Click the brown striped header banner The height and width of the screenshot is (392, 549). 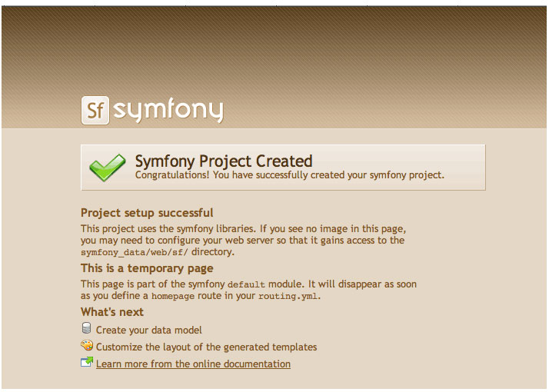point(274,67)
